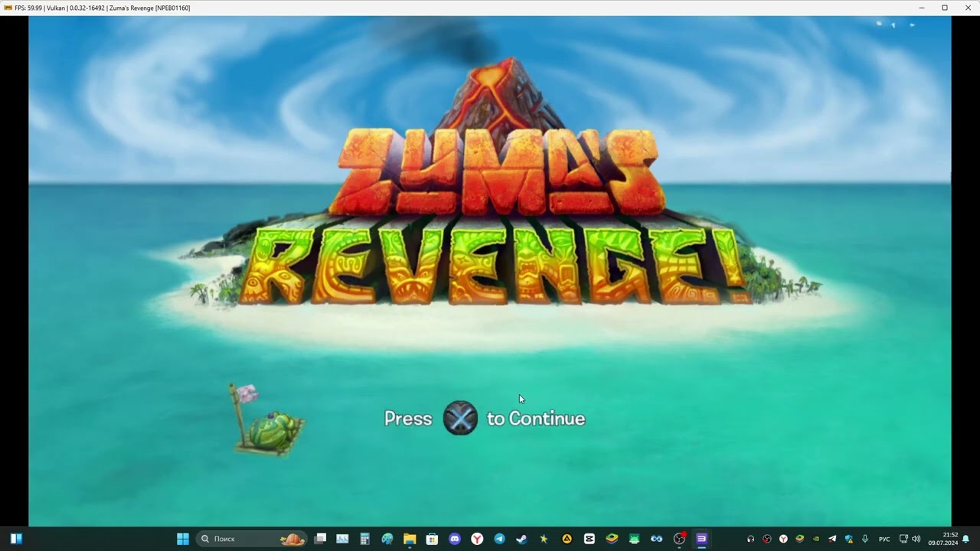Open CapCut from the taskbar
980x551 pixels.
pyautogui.click(x=589, y=539)
